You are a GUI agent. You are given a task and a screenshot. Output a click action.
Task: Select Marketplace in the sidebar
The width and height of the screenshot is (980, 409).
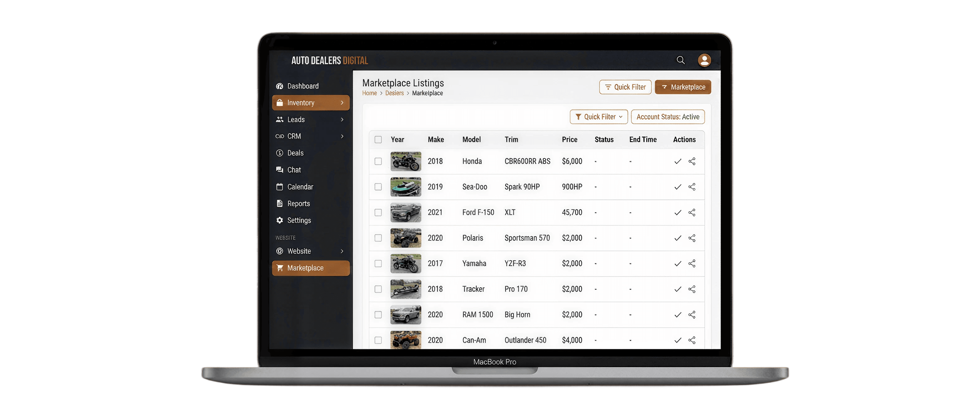click(x=311, y=268)
